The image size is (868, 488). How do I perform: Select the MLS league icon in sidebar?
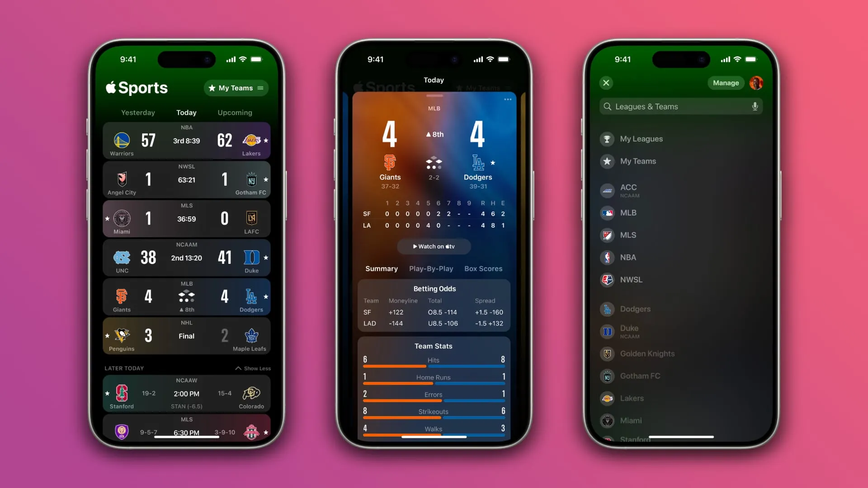point(607,235)
